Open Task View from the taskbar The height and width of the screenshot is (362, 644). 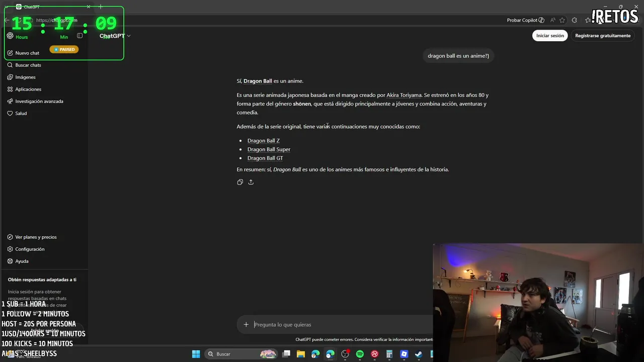(x=286, y=354)
